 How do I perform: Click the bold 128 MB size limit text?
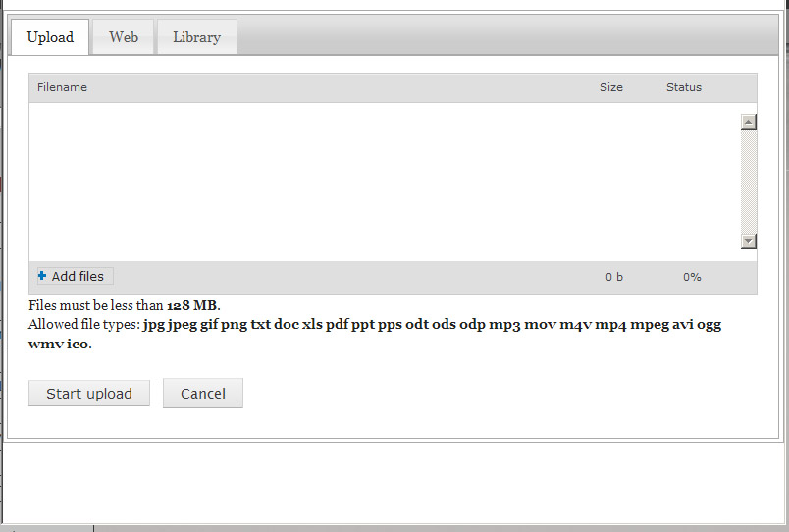click(x=192, y=305)
